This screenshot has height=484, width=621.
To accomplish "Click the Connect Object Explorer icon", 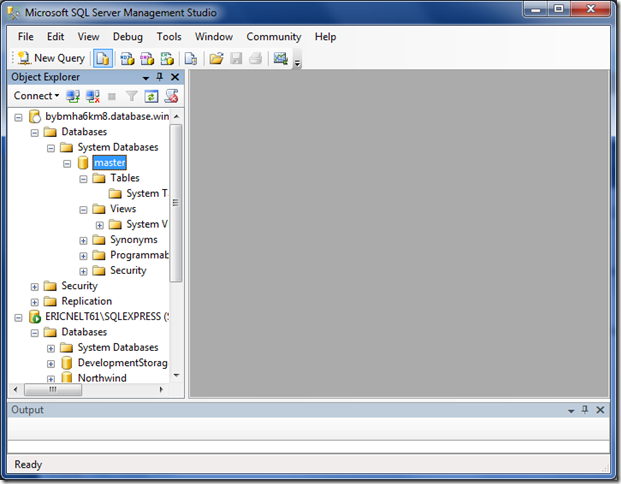I will click(73, 96).
